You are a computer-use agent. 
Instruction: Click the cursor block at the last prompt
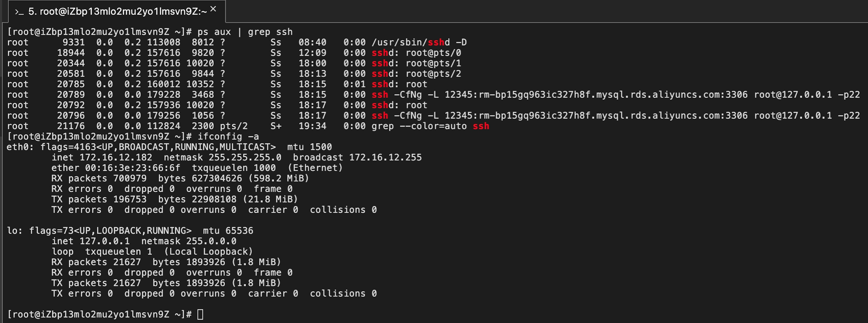(200, 314)
